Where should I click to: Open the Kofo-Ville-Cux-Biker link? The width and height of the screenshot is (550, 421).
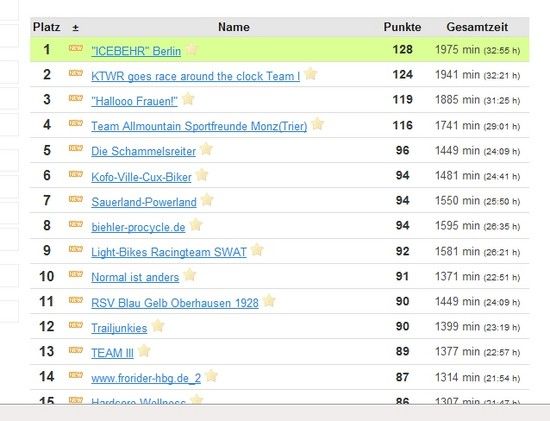[141, 177]
